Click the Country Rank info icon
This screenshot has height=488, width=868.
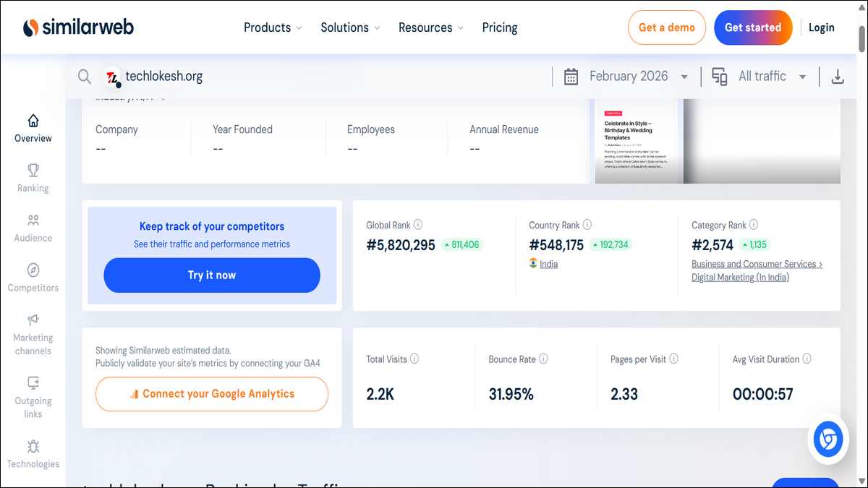coord(587,225)
